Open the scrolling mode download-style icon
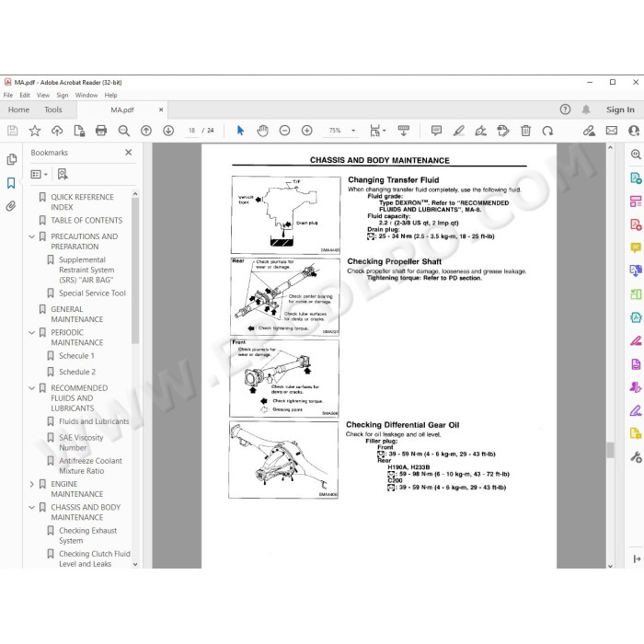644x644 pixels. [403, 131]
